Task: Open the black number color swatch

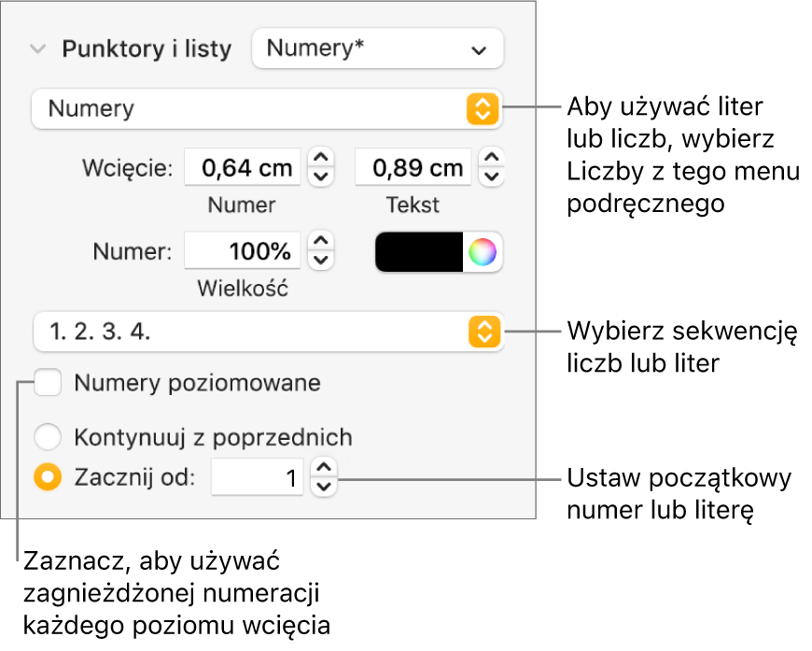Action: pos(419,252)
